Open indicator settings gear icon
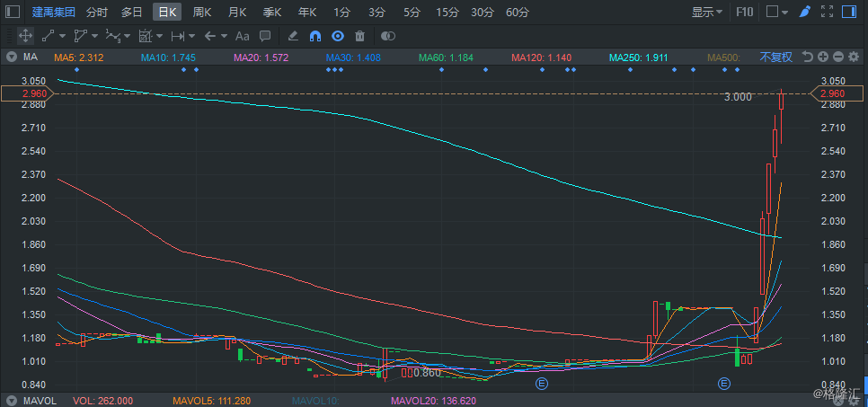 [852, 58]
